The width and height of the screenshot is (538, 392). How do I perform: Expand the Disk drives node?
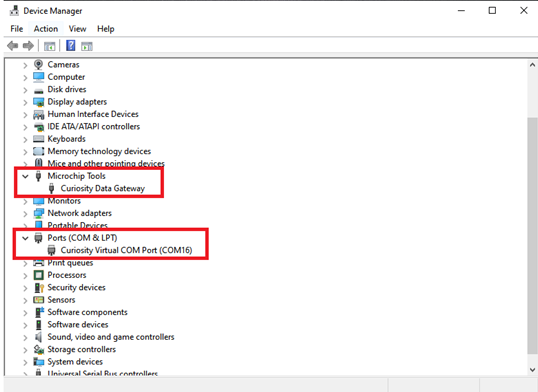(25, 90)
